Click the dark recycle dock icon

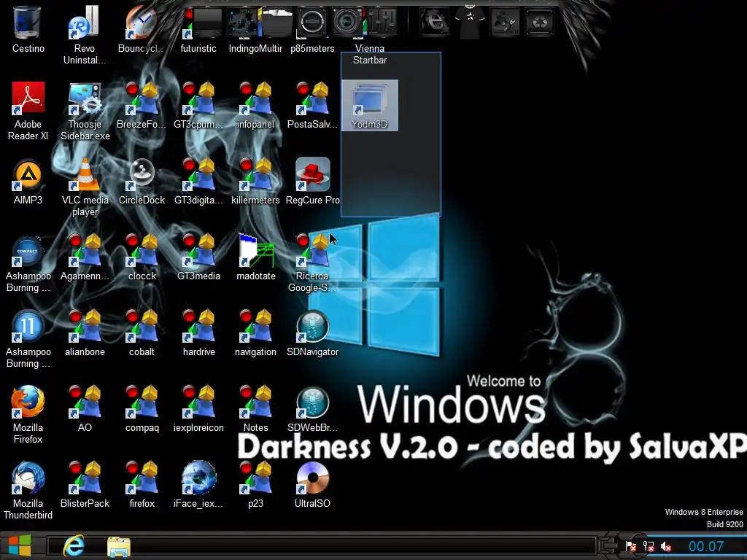539,21
